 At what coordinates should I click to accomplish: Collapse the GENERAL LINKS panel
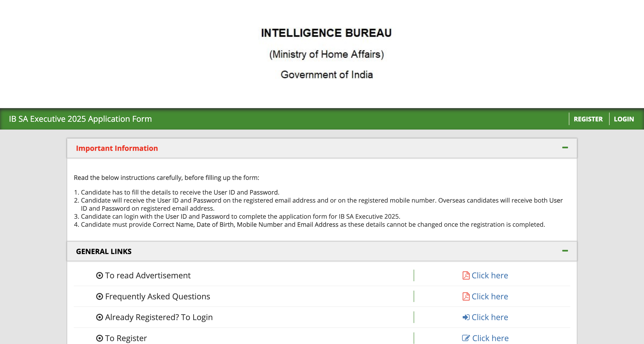[x=565, y=251]
